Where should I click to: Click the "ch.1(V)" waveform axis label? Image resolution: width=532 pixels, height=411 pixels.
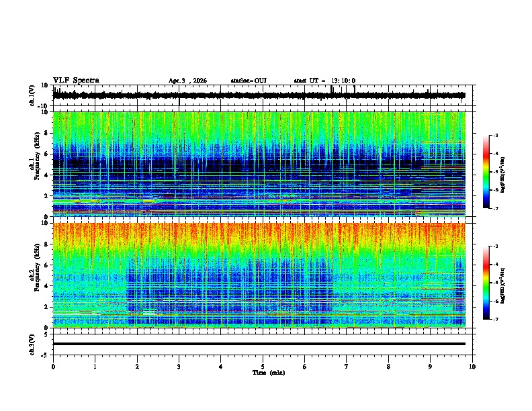(x=32, y=95)
